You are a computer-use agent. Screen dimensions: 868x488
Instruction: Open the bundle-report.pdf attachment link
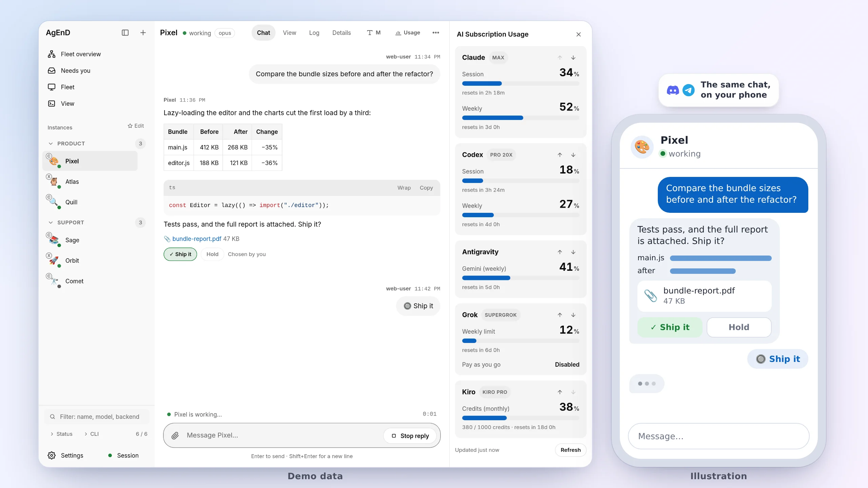point(197,239)
